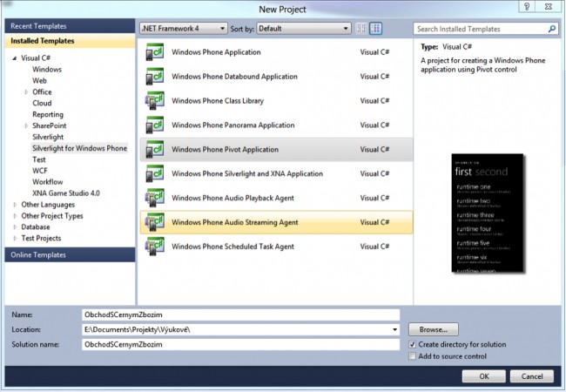Click the project Name input field
This screenshot has width=566, height=392.
click(x=240, y=314)
